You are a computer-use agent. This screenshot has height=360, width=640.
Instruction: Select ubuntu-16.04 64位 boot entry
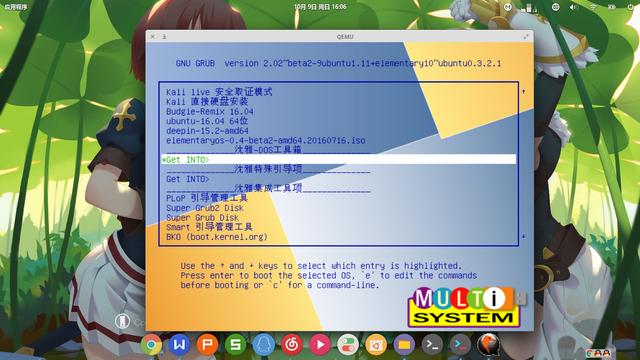point(207,121)
